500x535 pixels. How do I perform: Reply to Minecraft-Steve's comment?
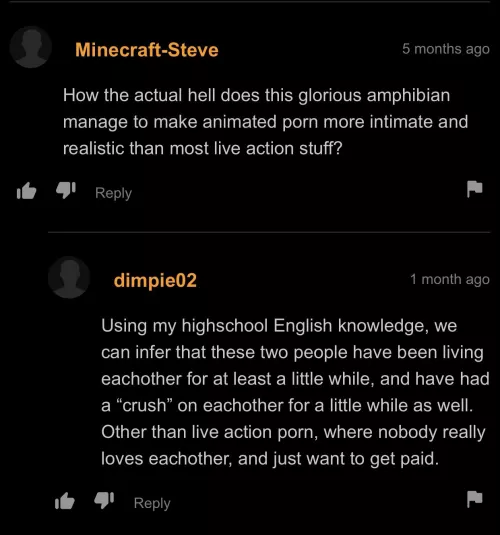(x=113, y=193)
